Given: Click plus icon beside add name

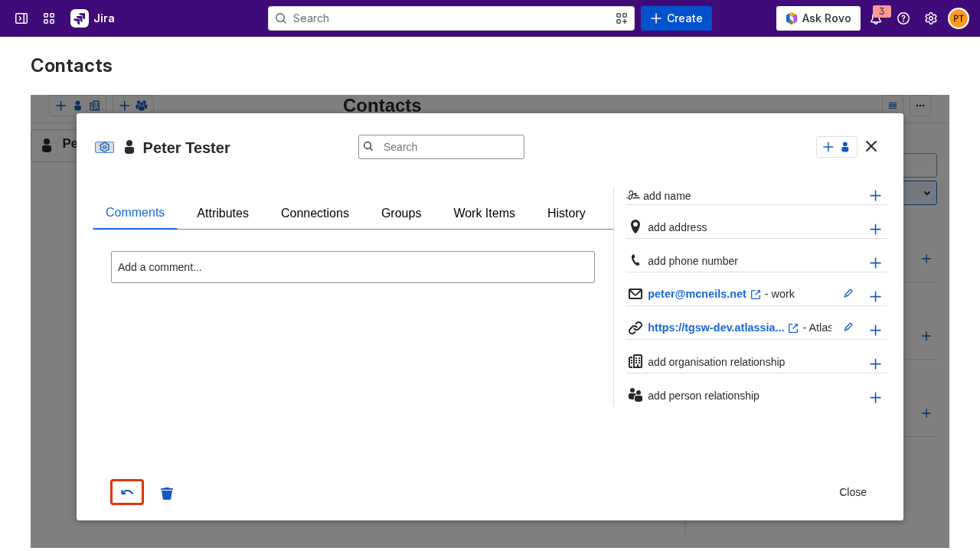Looking at the screenshot, I should [x=875, y=196].
